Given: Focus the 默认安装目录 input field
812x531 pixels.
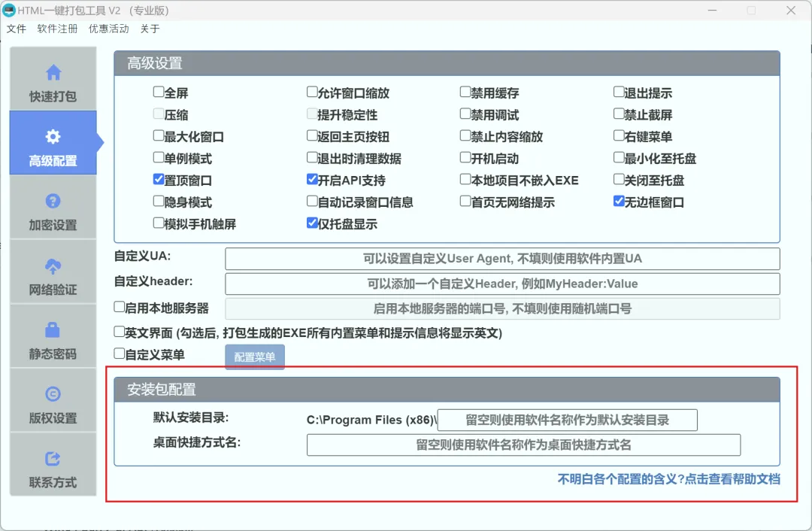Looking at the screenshot, I should pos(568,420).
